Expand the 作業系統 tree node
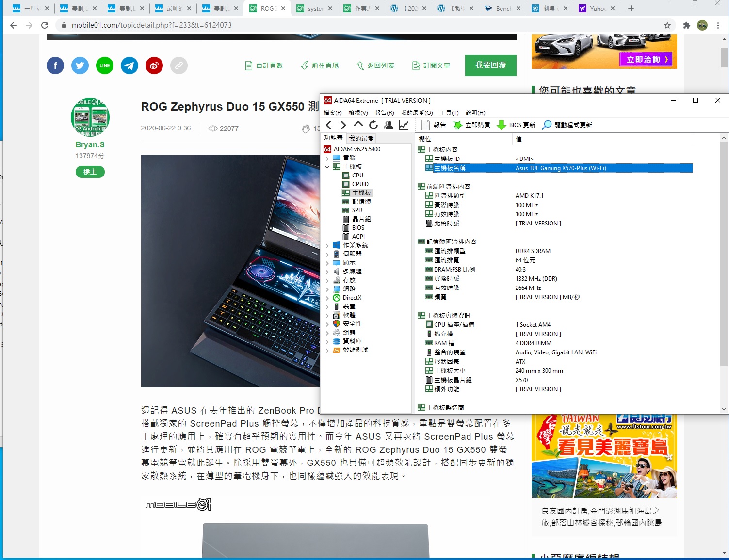This screenshot has height=560, width=729. click(327, 245)
